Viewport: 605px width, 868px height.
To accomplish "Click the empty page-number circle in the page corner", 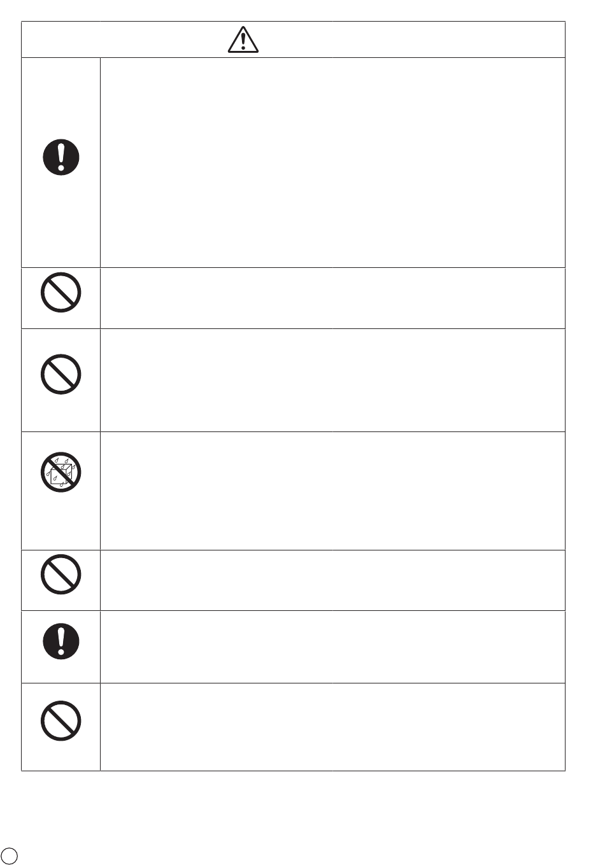I will pyautogui.click(x=8, y=855).
